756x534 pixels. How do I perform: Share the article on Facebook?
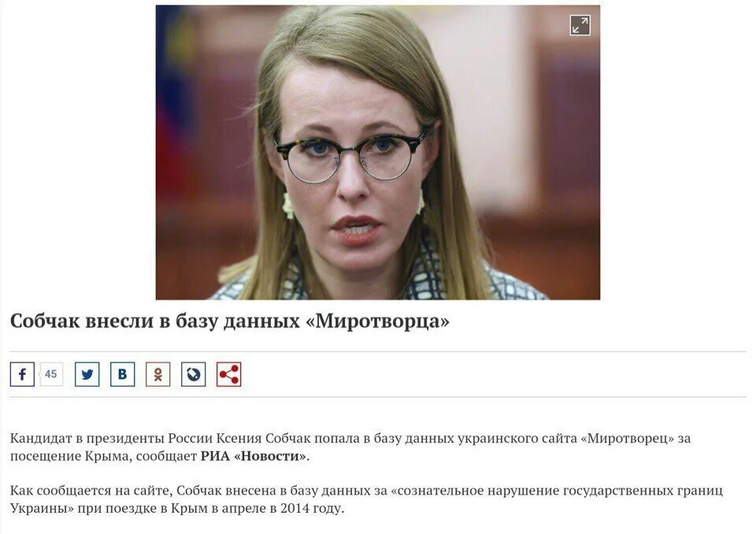point(22,374)
